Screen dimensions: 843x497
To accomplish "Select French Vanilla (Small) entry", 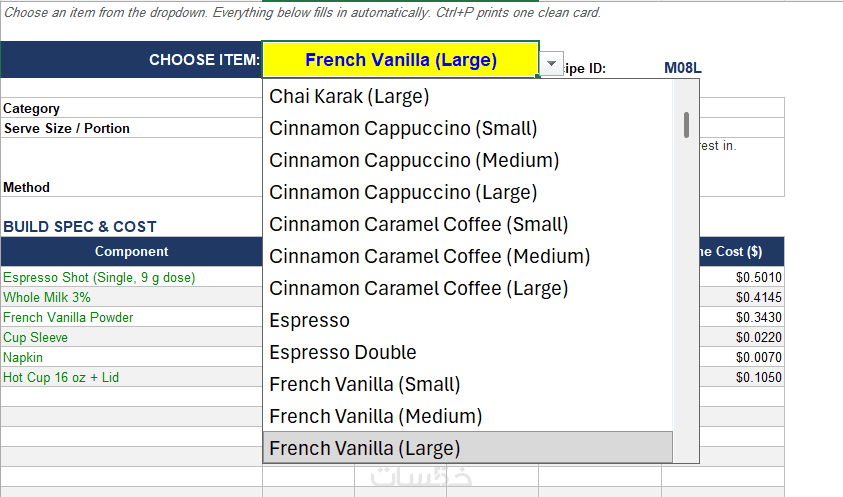I will (468, 384).
